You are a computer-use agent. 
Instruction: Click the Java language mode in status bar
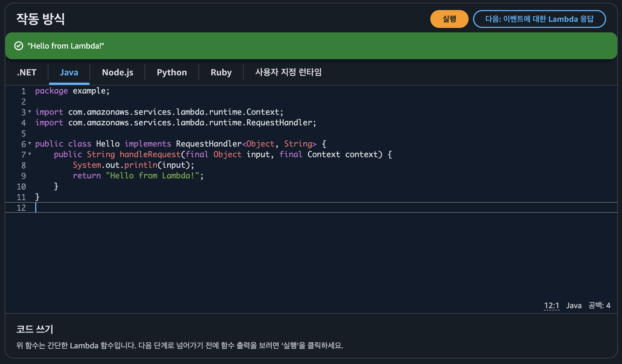[x=574, y=305]
